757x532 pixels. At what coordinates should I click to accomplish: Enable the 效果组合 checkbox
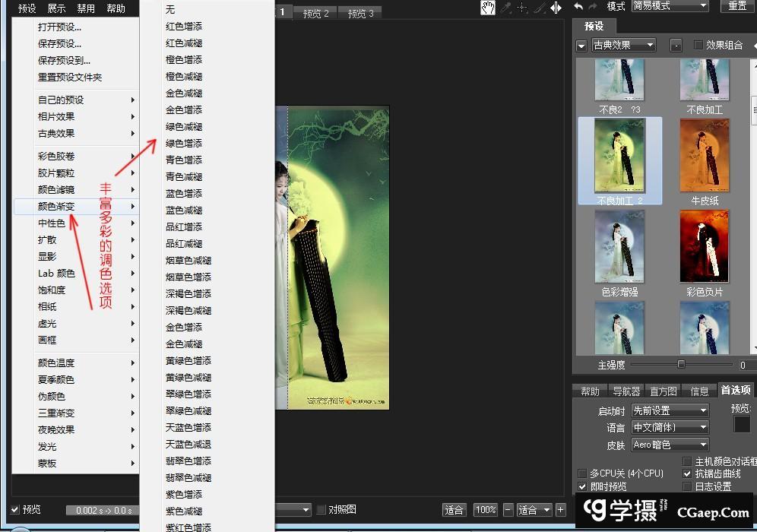698,46
